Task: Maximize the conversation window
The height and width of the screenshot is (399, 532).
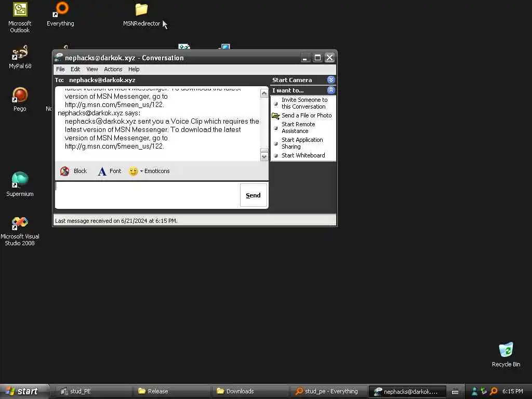Action: click(317, 58)
